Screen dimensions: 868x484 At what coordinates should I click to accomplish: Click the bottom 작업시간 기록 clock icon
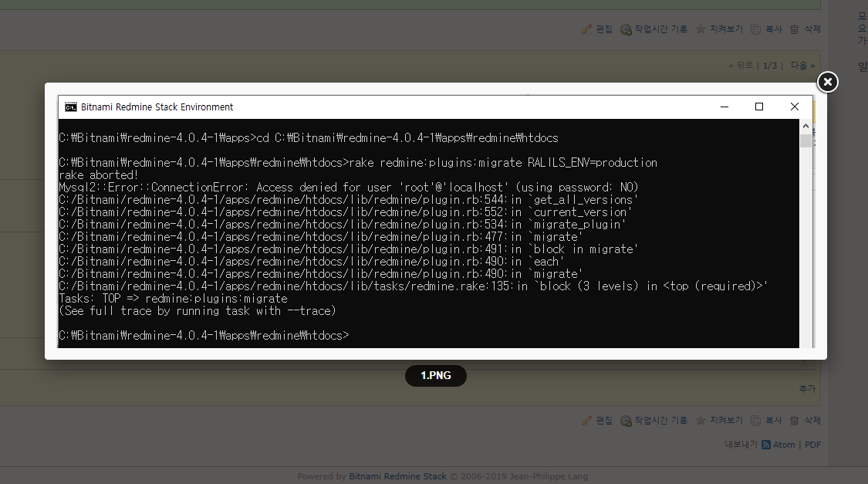(x=626, y=421)
